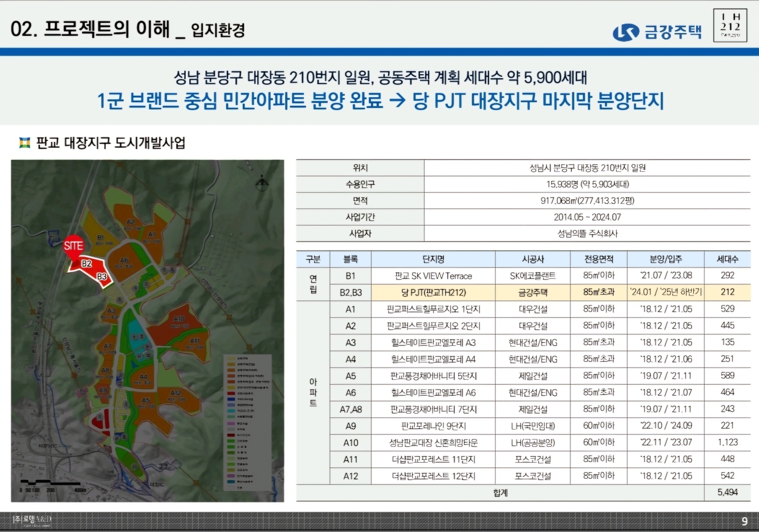Click the 합계 total row label
759x532 pixels.
(x=500, y=493)
